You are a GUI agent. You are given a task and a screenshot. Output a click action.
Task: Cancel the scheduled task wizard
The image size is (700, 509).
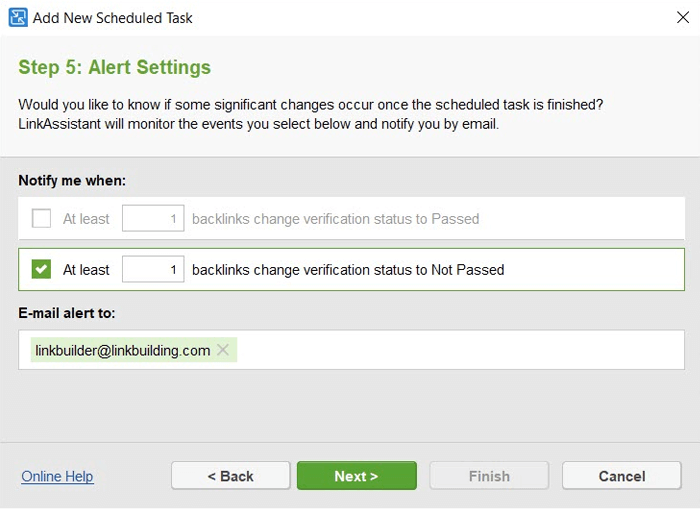(622, 476)
